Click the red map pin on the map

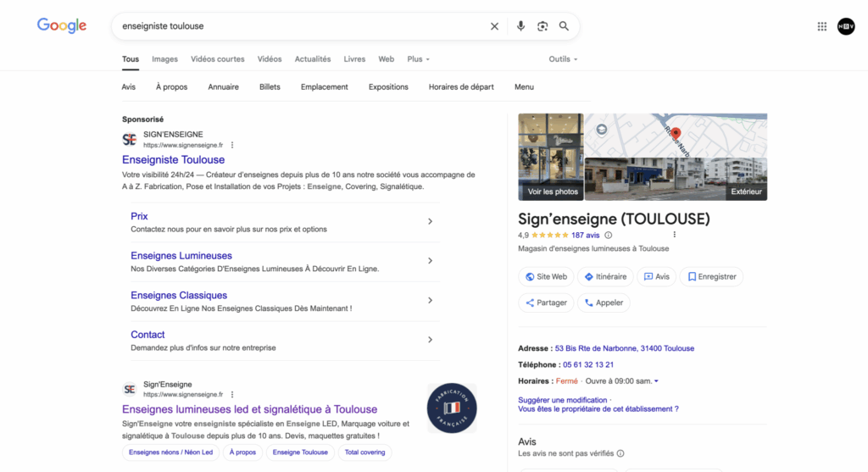pyautogui.click(x=676, y=133)
